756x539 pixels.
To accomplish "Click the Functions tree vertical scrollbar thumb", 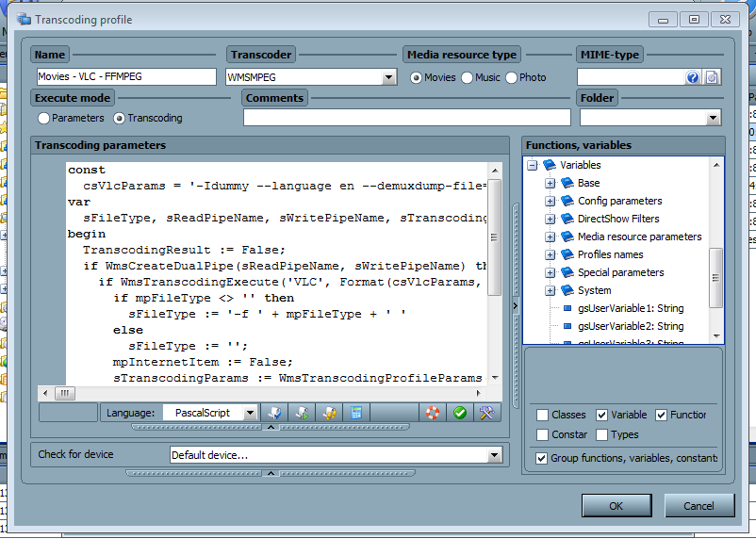I will tap(716, 278).
